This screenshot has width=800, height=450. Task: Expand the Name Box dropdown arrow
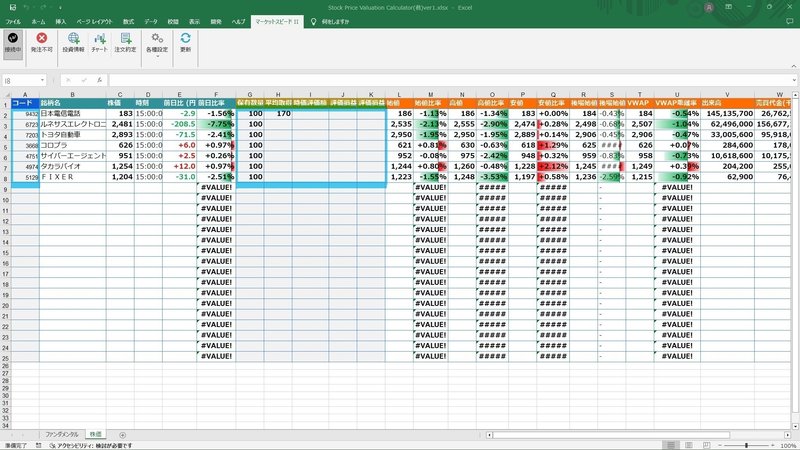pyautogui.click(x=42, y=80)
